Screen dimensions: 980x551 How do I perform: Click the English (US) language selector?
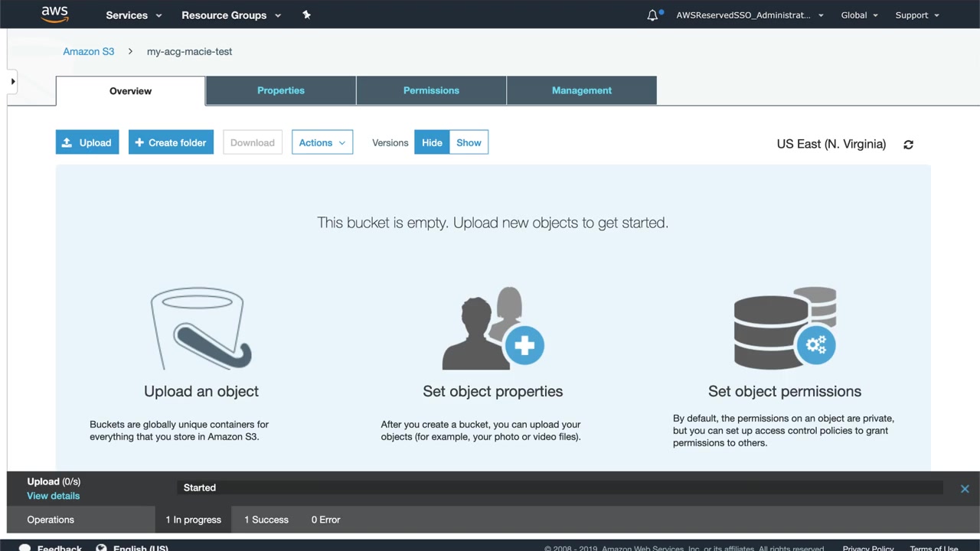(141, 548)
